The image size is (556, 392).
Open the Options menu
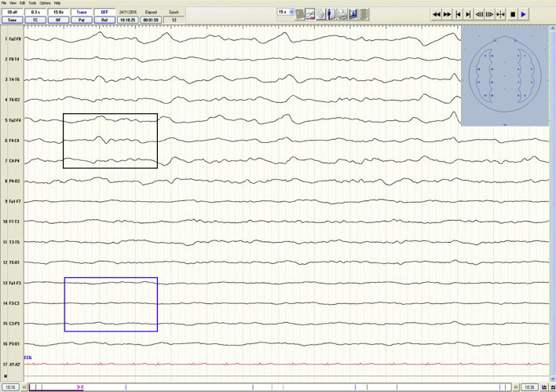tap(45, 3)
